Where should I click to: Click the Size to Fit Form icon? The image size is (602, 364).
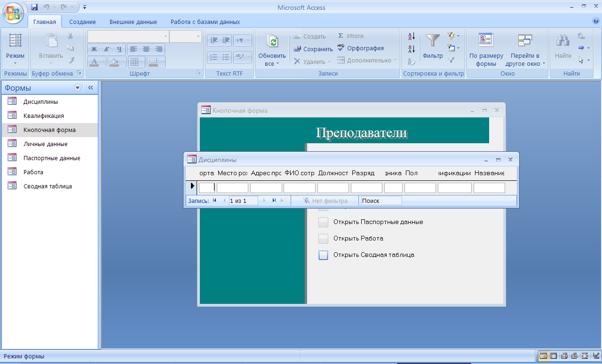486,41
